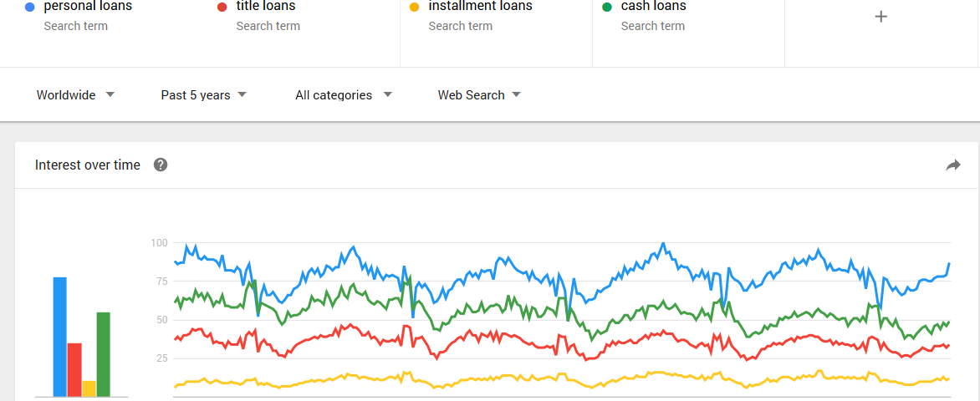Open the help icon beside Interest over time

tap(161, 165)
